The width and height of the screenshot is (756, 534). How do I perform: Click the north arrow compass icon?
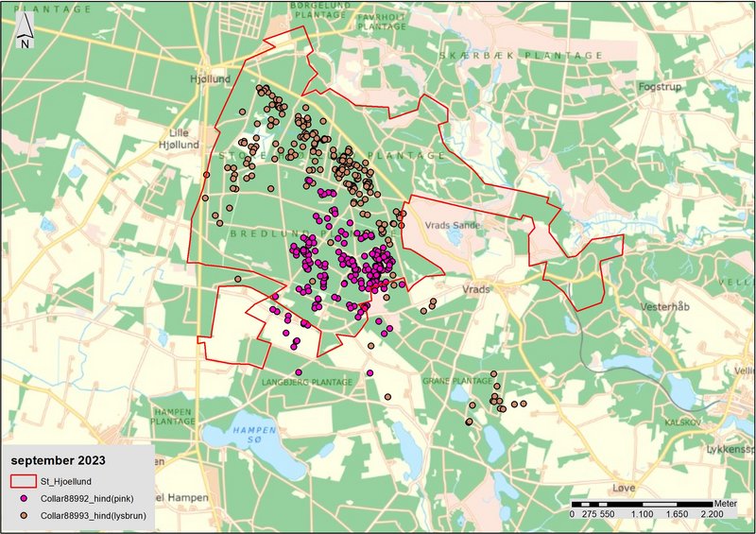[x=27, y=33]
